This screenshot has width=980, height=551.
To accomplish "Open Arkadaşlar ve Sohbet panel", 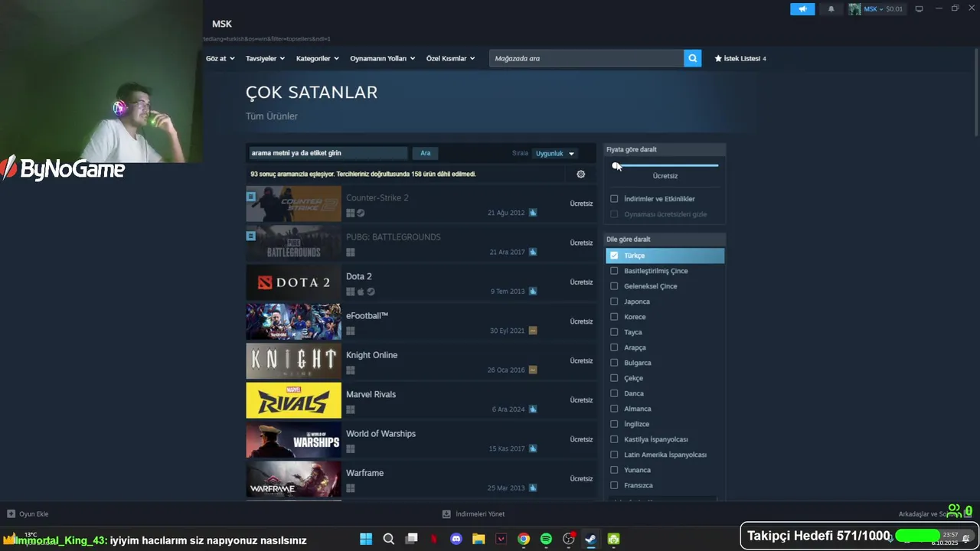I will [x=923, y=514].
